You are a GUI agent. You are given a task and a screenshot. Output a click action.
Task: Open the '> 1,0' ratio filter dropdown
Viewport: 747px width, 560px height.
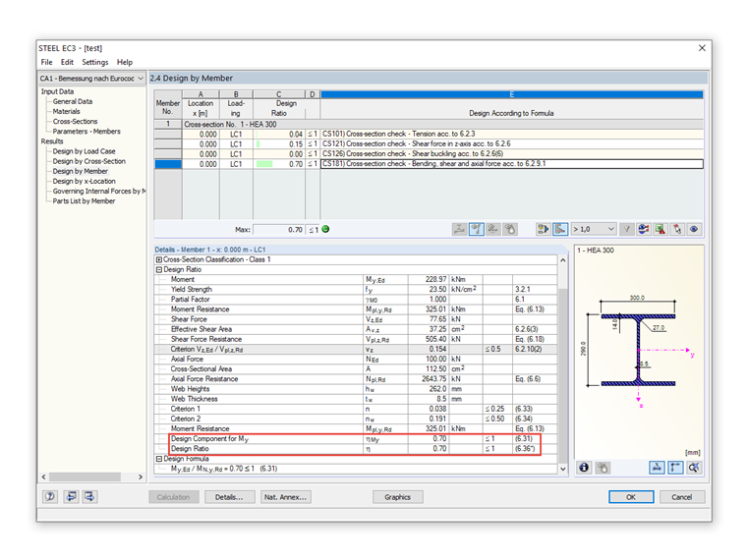pos(594,229)
